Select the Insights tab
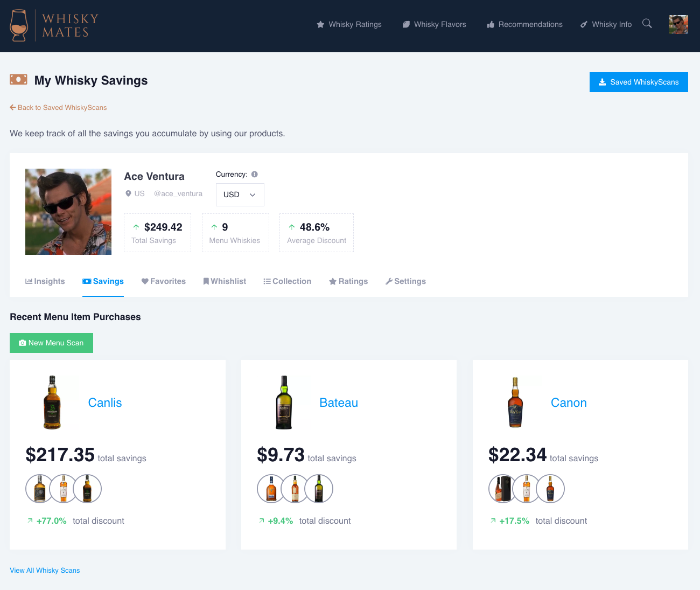 tap(45, 281)
